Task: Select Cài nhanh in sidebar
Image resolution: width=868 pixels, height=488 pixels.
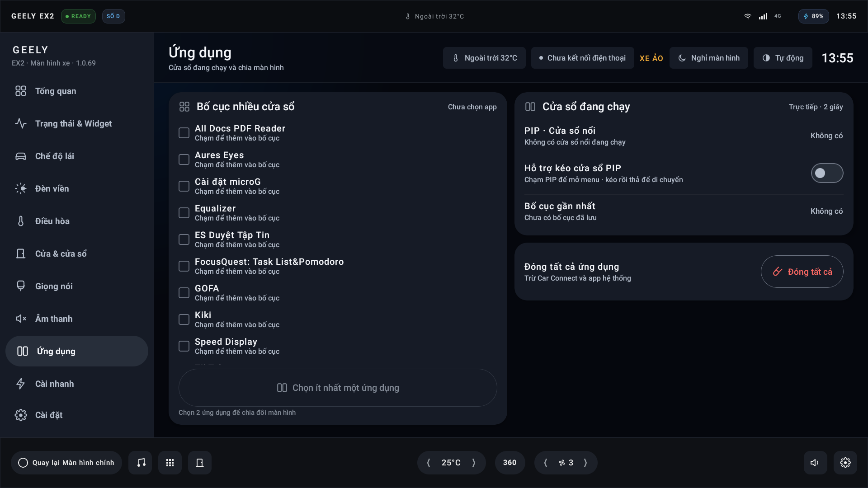Action: pos(77,384)
